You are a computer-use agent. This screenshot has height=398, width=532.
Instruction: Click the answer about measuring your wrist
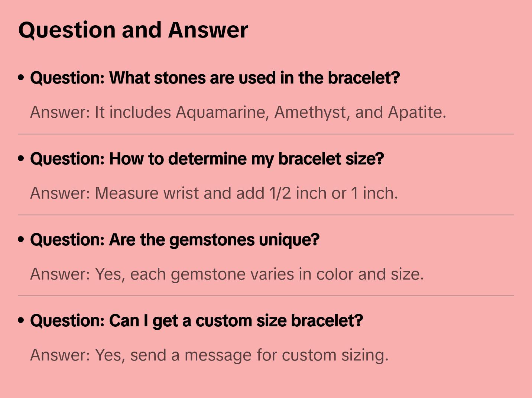[214, 193]
